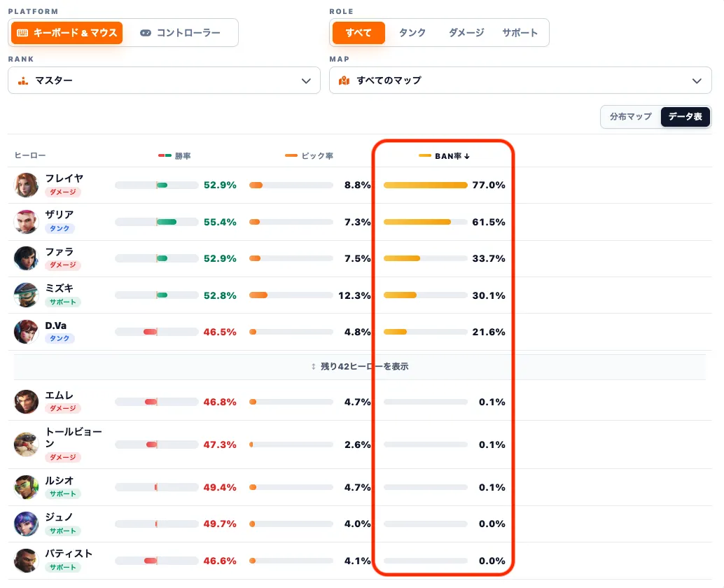Click D.Va win rate 46.5%
This screenshot has height=588, width=724.
(220, 332)
